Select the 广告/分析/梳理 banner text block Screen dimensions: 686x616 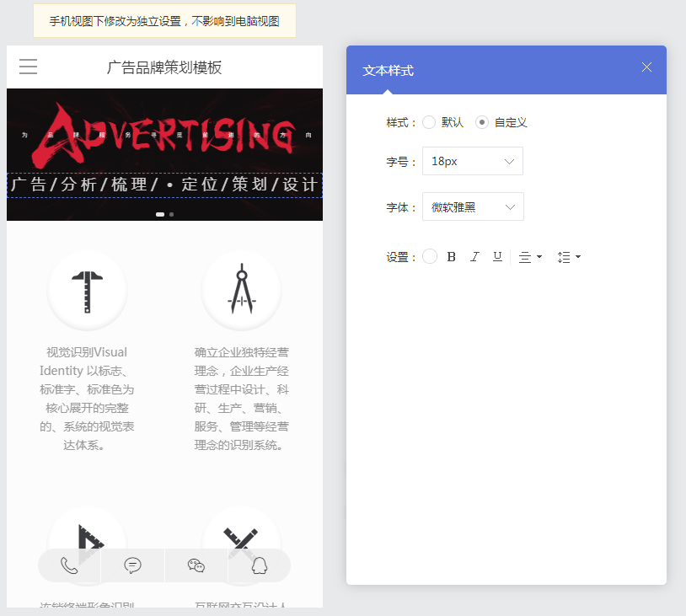pyautogui.click(x=164, y=185)
